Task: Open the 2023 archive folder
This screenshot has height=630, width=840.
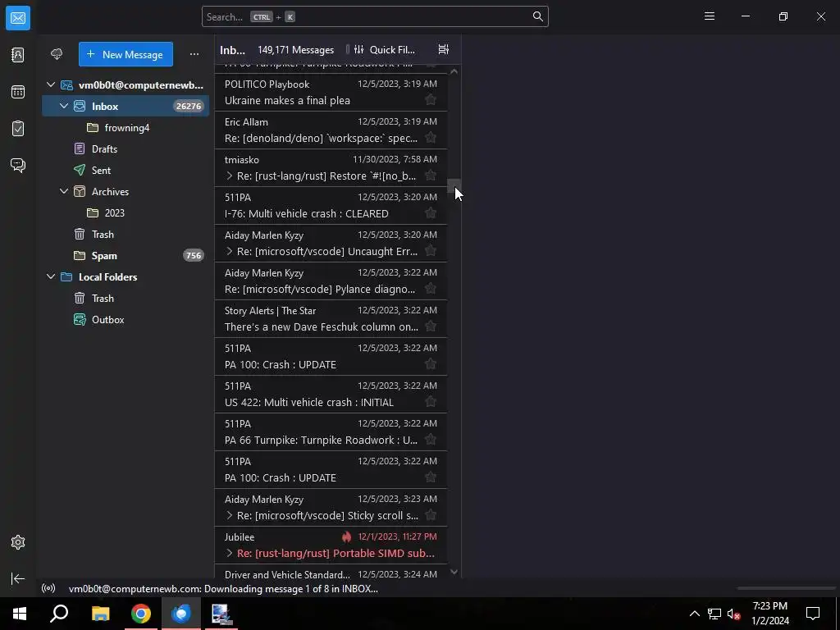Action: [126, 212]
